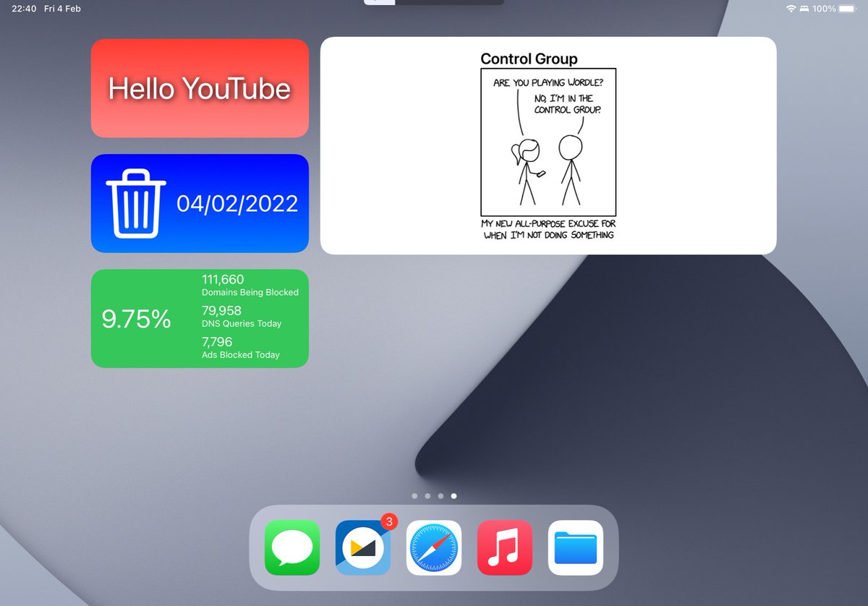Go to the third home screen page dot
The width and height of the screenshot is (868, 606).
441,496
